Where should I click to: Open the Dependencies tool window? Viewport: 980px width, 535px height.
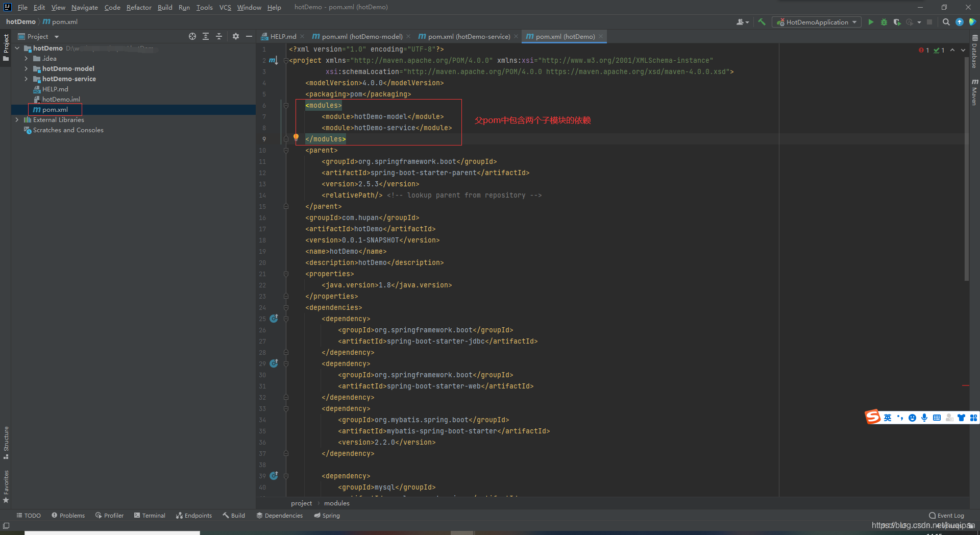coord(279,516)
